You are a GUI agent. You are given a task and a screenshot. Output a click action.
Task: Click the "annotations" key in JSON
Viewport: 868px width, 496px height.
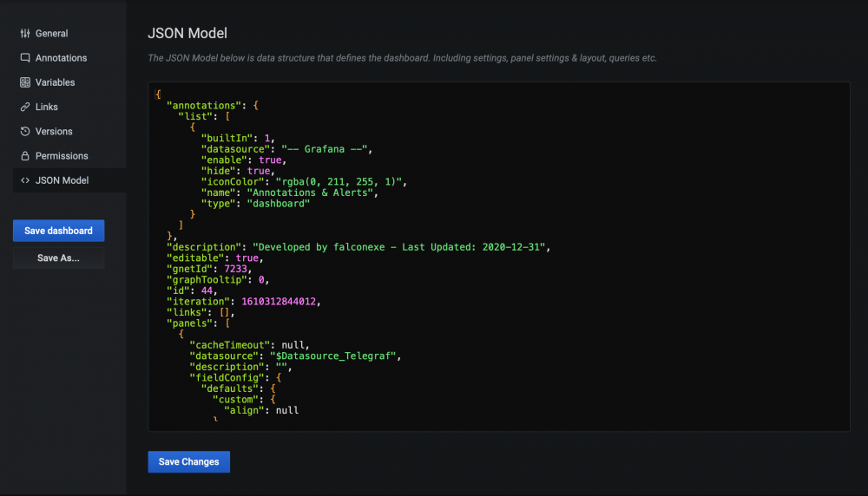pos(204,106)
